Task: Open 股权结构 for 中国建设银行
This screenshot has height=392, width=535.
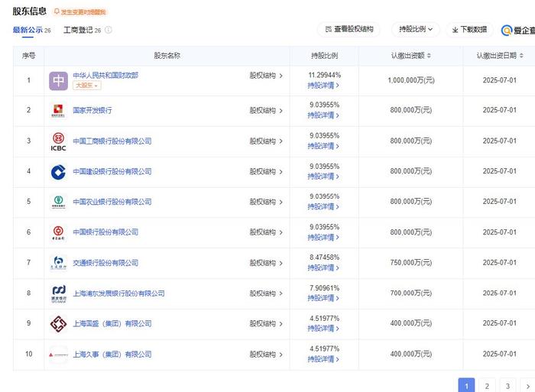Action: point(266,171)
